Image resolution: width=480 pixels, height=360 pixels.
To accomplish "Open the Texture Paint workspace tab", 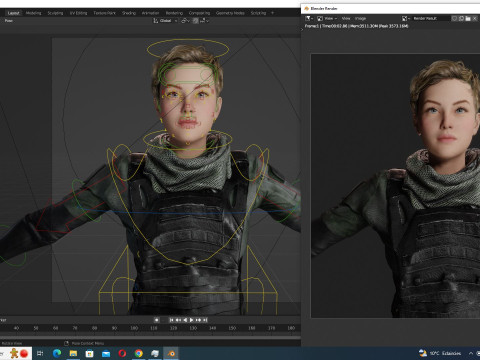I will coord(104,13).
